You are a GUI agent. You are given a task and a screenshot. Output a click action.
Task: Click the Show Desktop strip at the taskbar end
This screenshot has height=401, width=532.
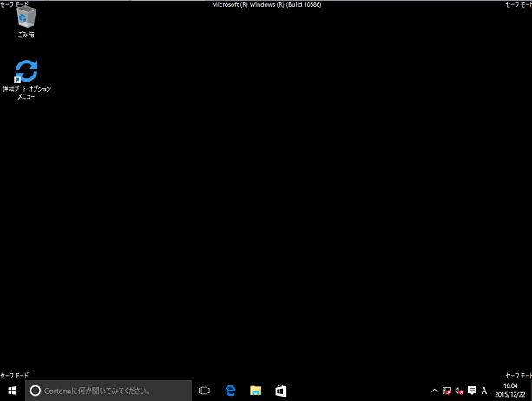(x=530, y=391)
